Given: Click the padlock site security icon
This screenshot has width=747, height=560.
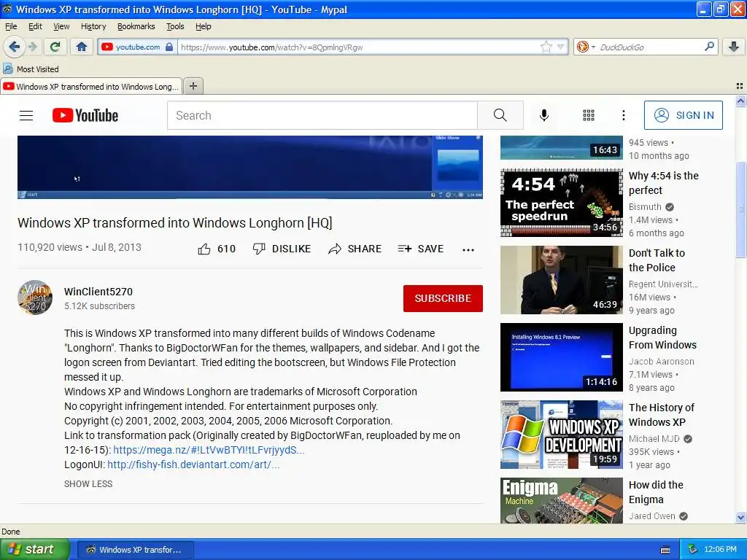Looking at the screenshot, I should click(x=169, y=47).
